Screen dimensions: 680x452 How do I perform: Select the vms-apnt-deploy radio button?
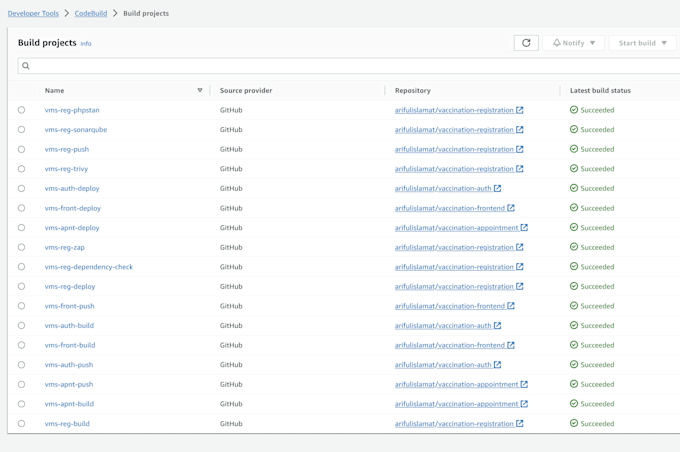(x=21, y=228)
